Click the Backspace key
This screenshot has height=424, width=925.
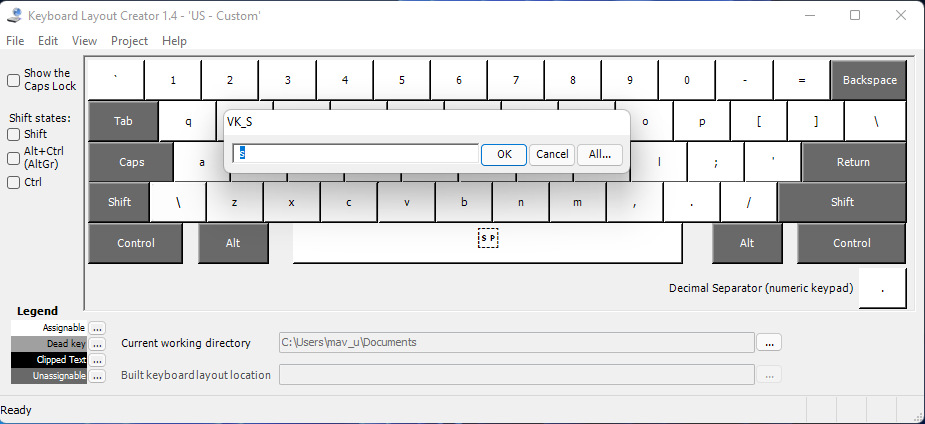[869, 80]
